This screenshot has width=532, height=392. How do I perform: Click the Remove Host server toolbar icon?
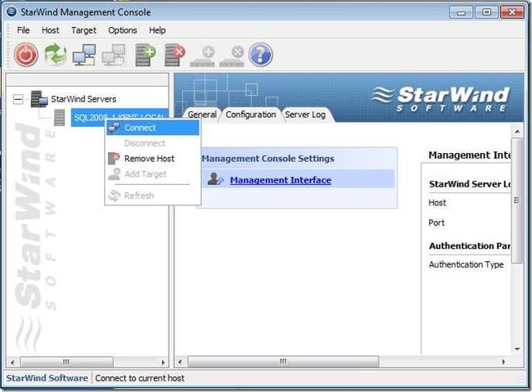tap(174, 55)
